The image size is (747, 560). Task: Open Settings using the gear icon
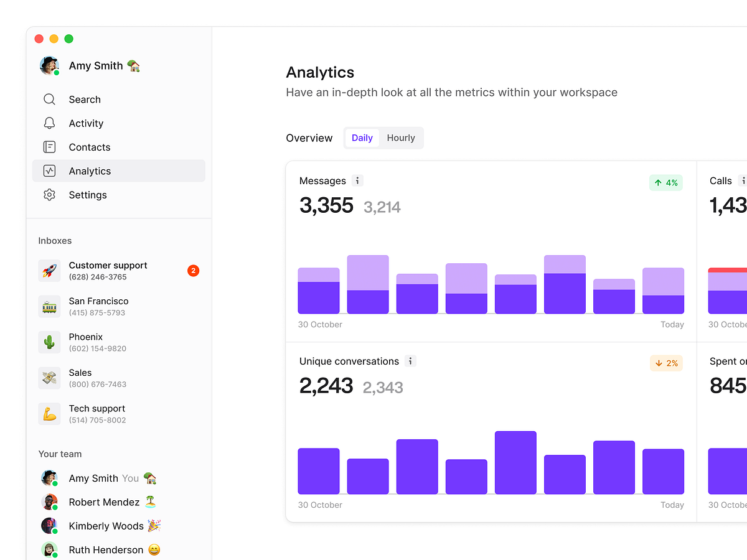pyautogui.click(x=49, y=195)
